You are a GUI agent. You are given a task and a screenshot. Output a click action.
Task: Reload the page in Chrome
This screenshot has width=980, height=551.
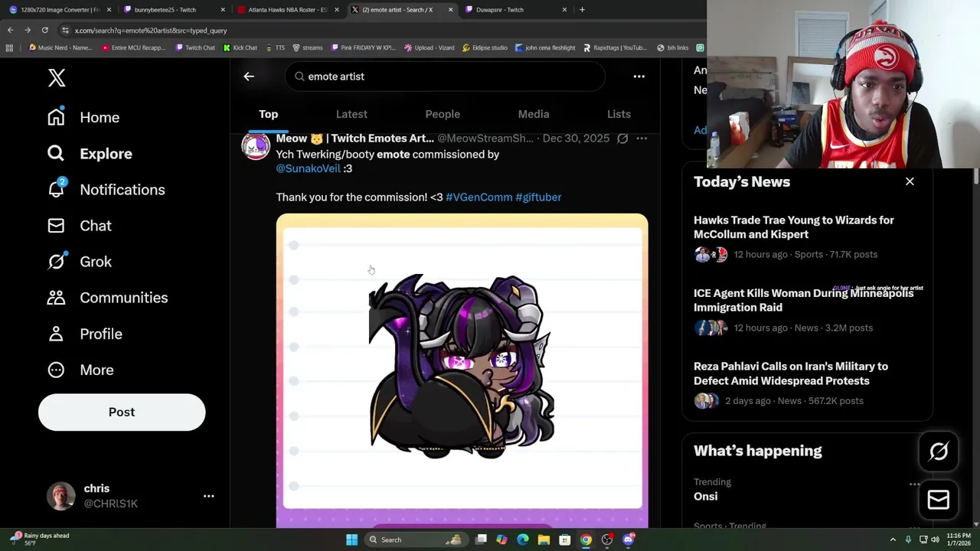point(44,30)
